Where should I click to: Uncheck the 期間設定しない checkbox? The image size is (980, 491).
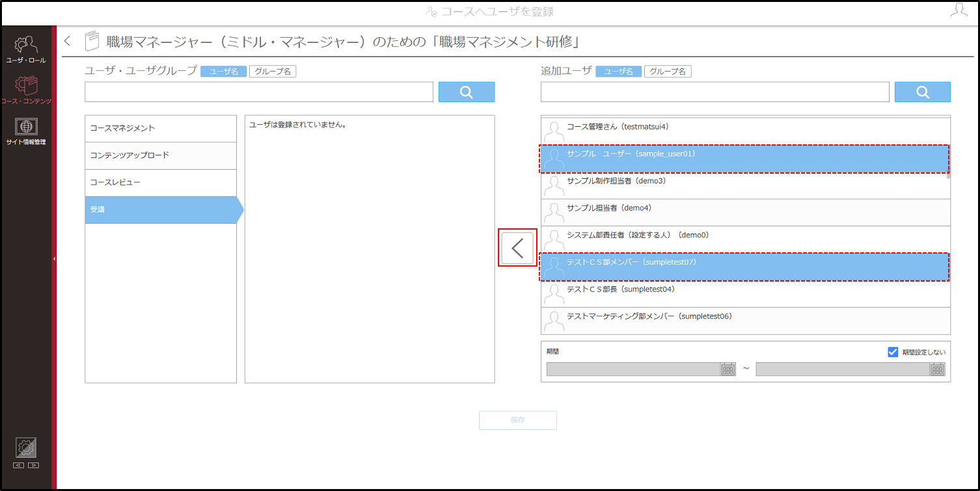coord(893,352)
